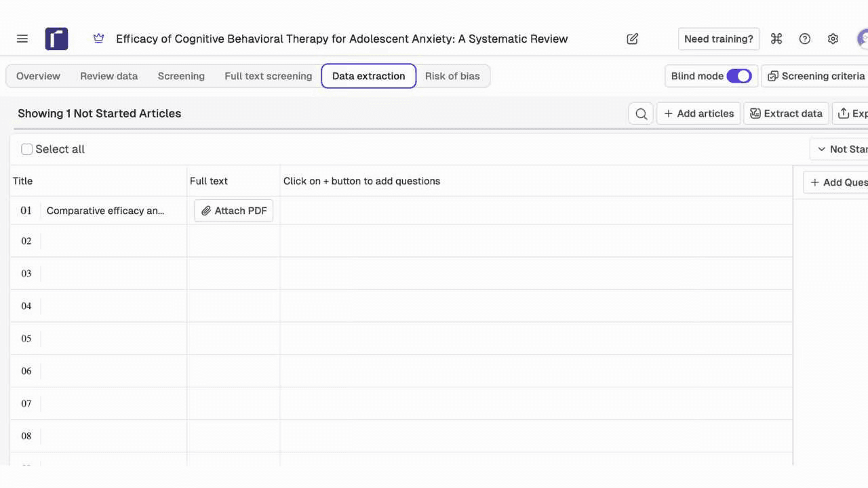Click the Extract data button
The height and width of the screenshot is (488, 868).
pos(786,114)
